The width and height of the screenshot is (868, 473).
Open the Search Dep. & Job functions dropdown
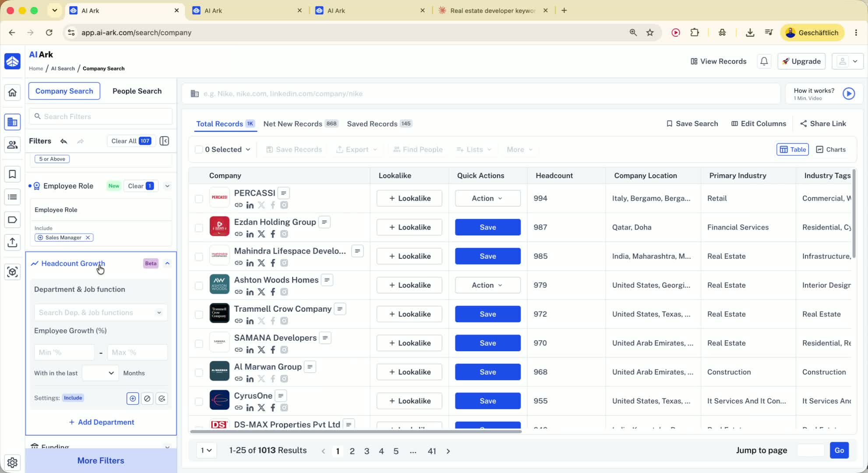pos(101,313)
